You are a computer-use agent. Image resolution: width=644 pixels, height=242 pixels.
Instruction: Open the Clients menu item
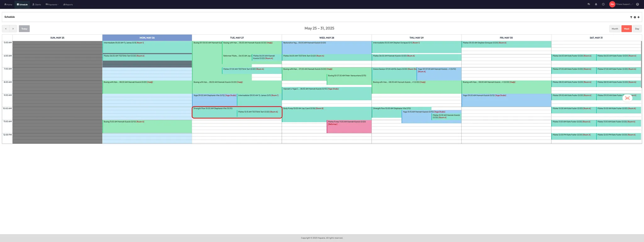coord(36,4)
